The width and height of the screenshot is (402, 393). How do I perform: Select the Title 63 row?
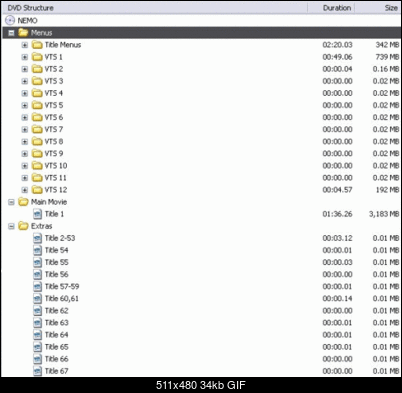(x=201, y=323)
